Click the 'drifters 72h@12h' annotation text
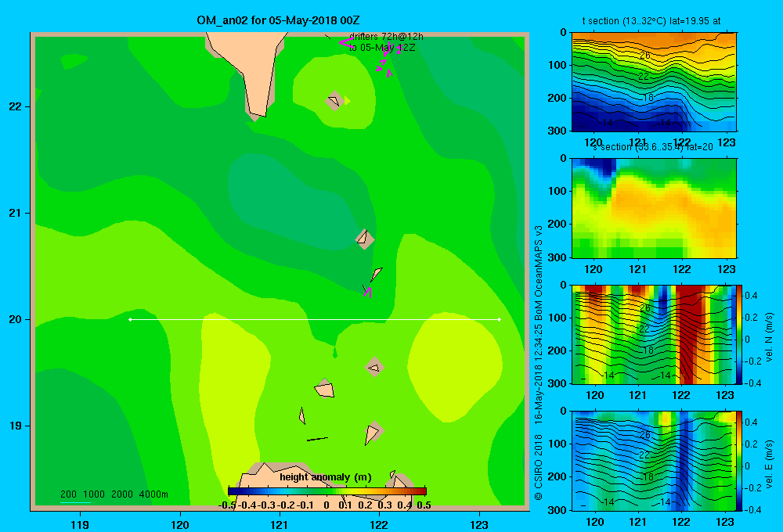The height and width of the screenshot is (532, 783). coord(386,37)
